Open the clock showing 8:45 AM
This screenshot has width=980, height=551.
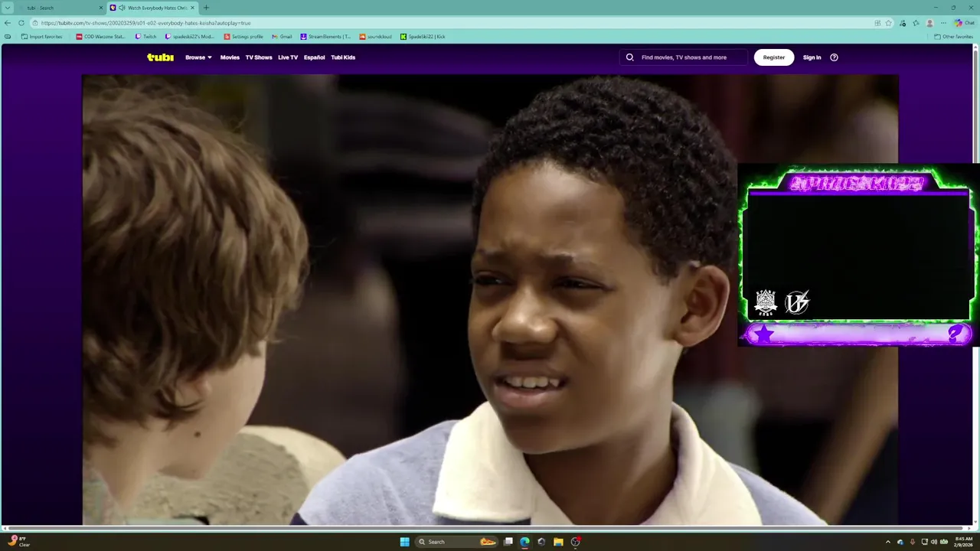pos(964,542)
